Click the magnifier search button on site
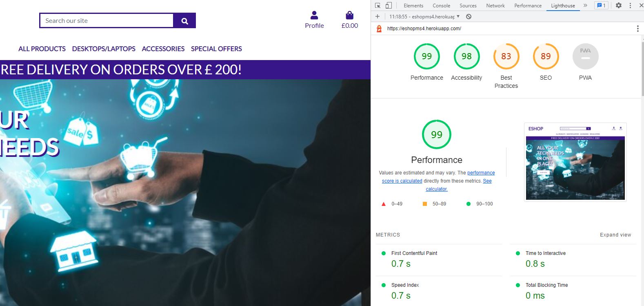The height and width of the screenshot is (306, 644). [184, 21]
